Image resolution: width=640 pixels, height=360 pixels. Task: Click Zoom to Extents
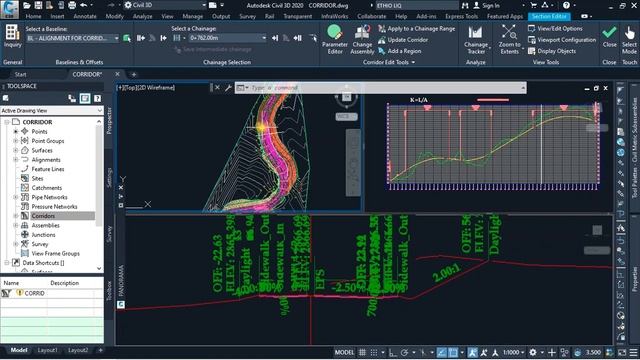509,39
